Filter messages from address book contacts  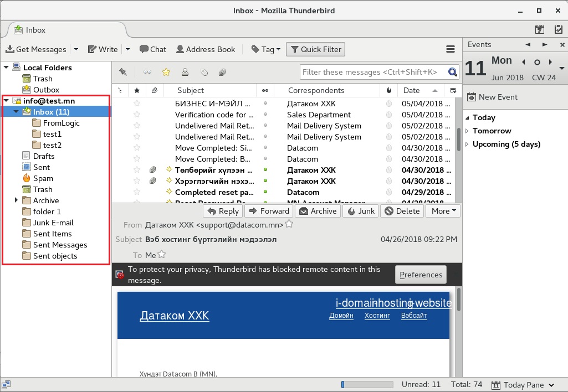click(x=185, y=72)
